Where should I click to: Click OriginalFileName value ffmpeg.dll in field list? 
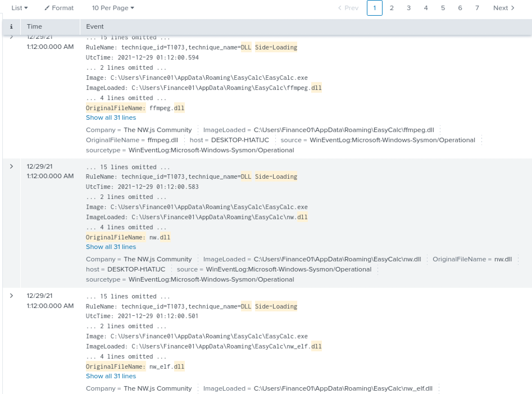pyautogui.click(x=163, y=140)
